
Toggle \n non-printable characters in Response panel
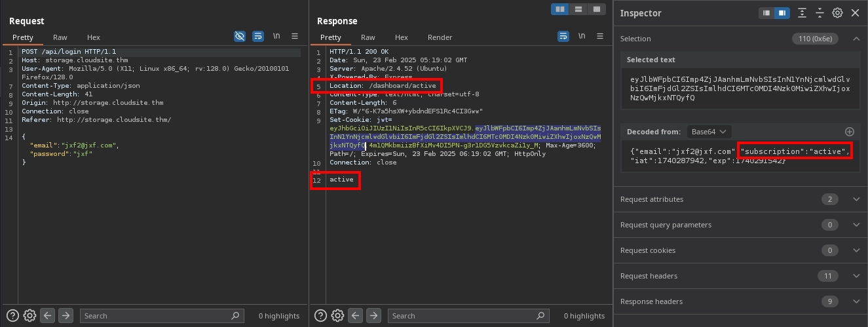pos(582,37)
